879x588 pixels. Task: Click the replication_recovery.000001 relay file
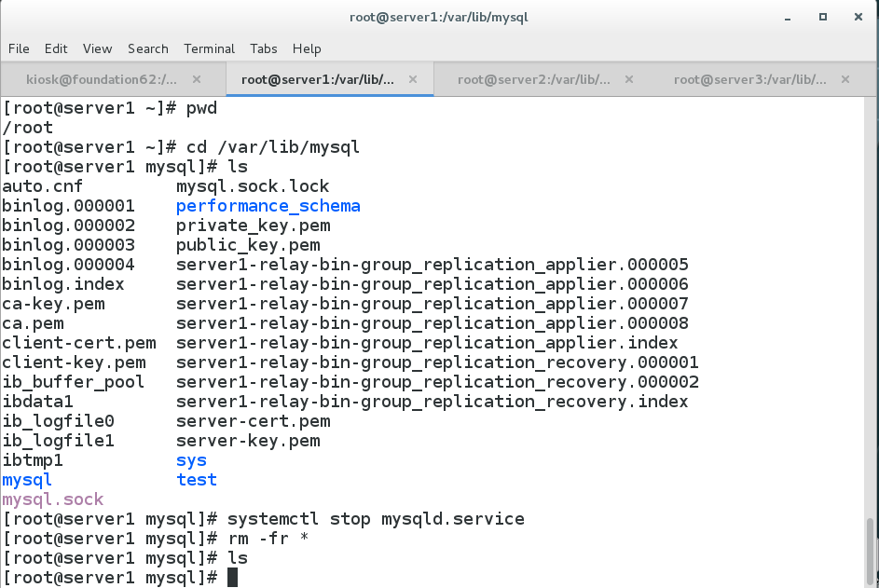point(437,362)
